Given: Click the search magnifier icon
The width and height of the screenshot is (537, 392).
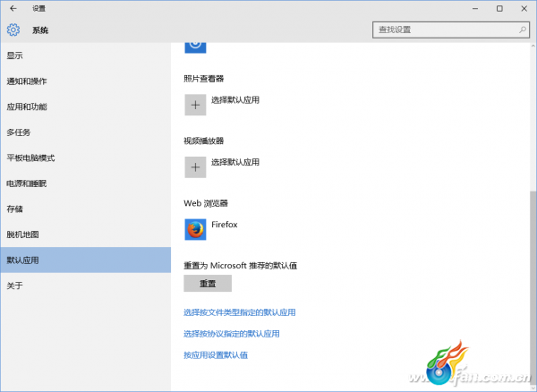Looking at the screenshot, I should pyautogui.click(x=523, y=30).
